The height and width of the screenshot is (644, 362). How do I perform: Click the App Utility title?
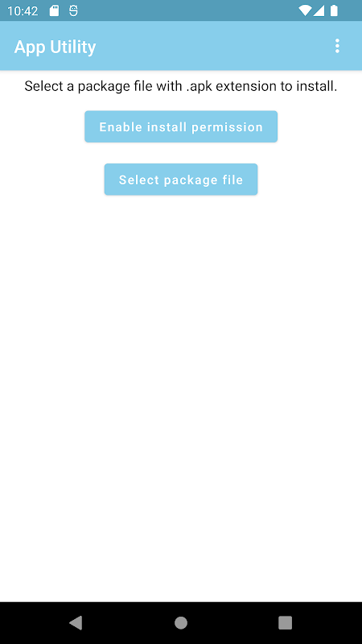tap(55, 47)
